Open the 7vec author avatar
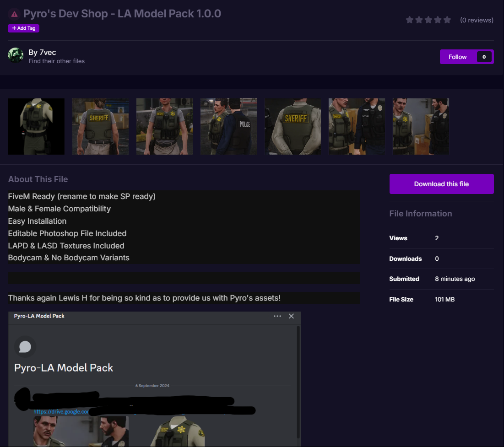 pos(16,55)
